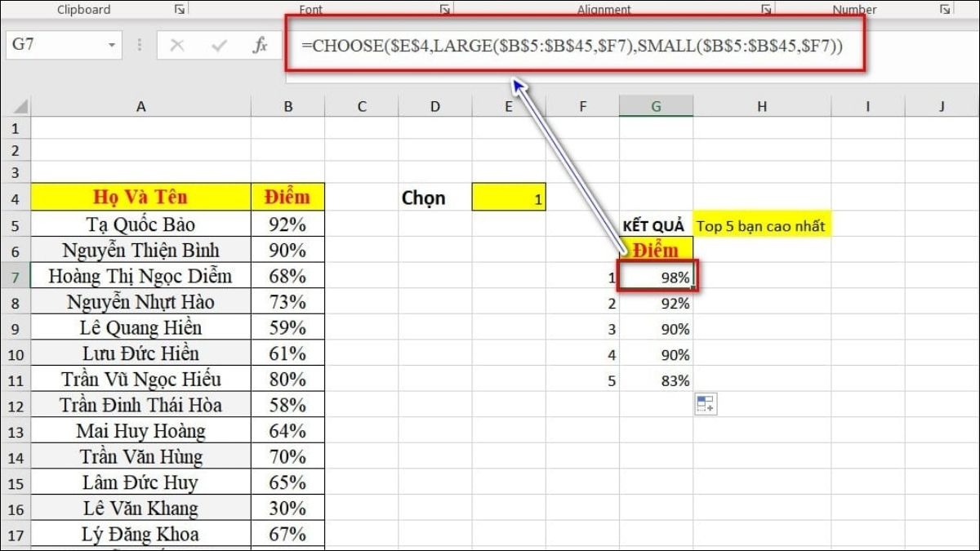The width and height of the screenshot is (980, 551).
Task: Open the Alignment dialog launcher
Action: (x=766, y=9)
